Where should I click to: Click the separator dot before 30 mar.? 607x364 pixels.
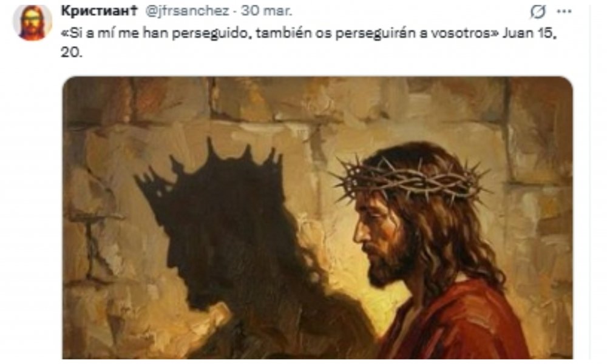[x=235, y=12]
